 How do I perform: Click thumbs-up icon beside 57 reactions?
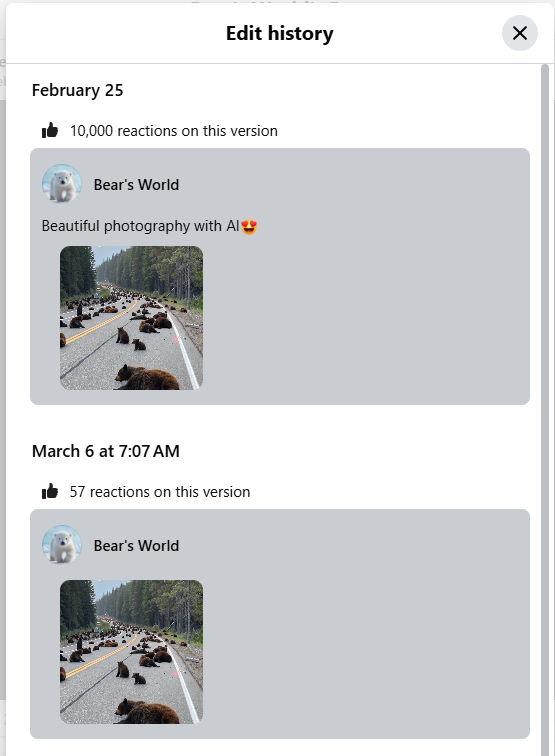pyautogui.click(x=50, y=491)
